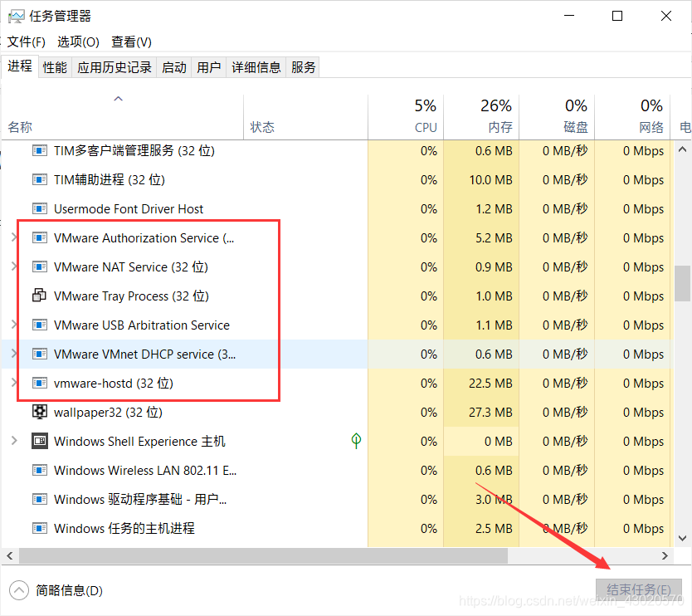The image size is (692, 616).
Task: Click the 结束任务(E) button
Action: pyautogui.click(x=639, y=590)
